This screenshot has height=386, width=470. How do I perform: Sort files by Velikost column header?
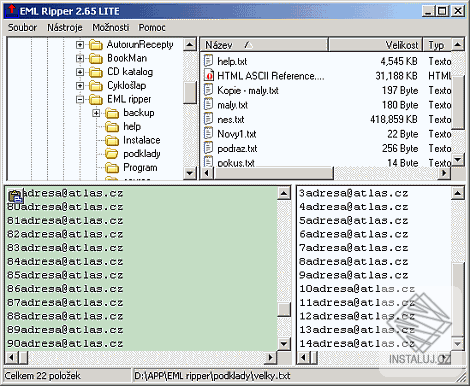[375, 45]
